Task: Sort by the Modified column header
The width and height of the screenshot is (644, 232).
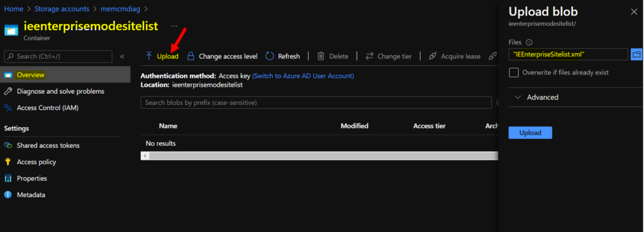Action: [355, 126]
